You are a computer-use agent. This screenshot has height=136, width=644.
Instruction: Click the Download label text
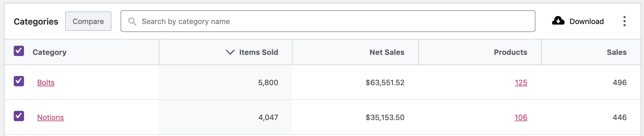pos(587,21)
